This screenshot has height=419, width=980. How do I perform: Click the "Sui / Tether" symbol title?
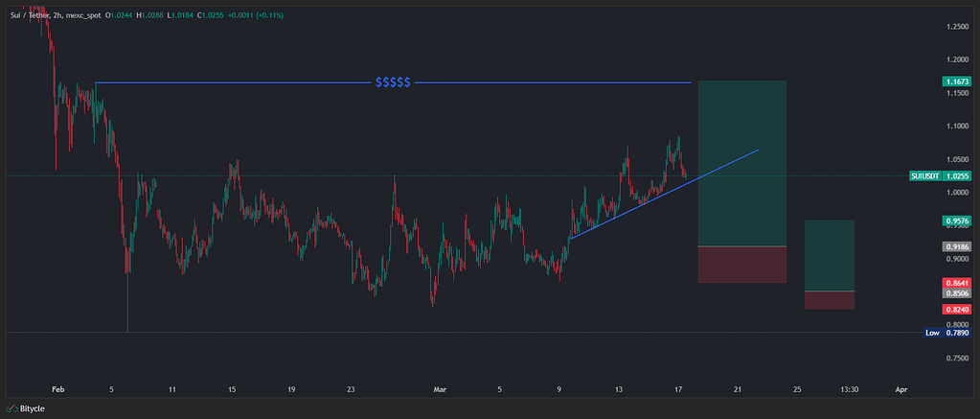tap(28, 15)
